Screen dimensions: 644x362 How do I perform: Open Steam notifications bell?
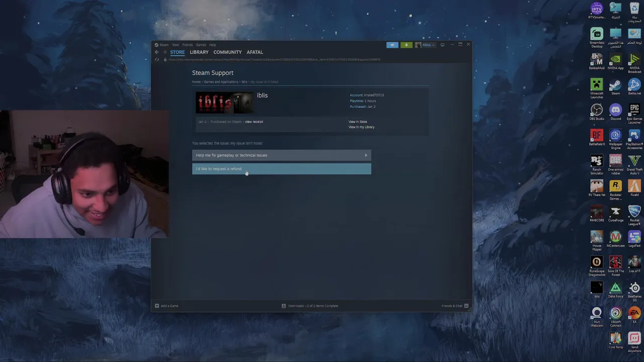coord(406,45)
